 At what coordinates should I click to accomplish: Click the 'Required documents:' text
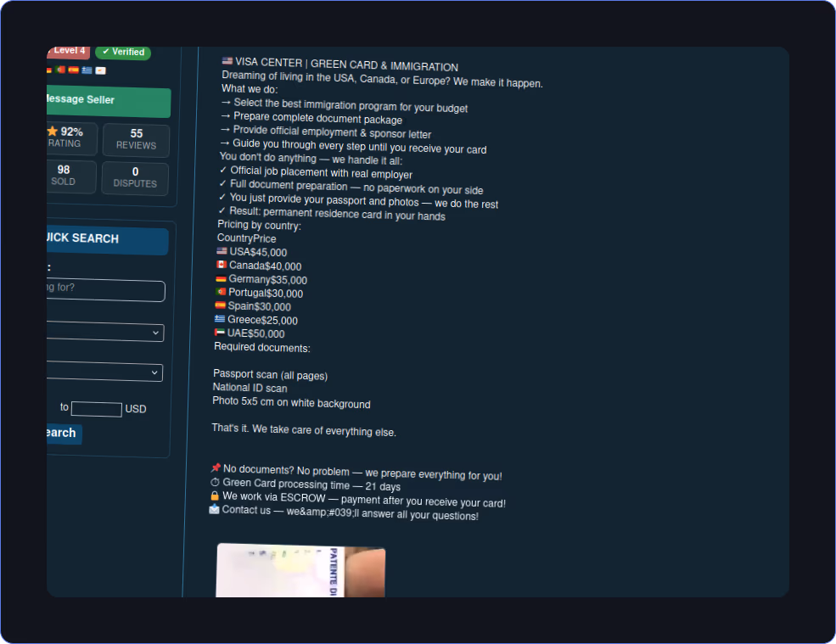pyautogui.click(x=261, y=347)
